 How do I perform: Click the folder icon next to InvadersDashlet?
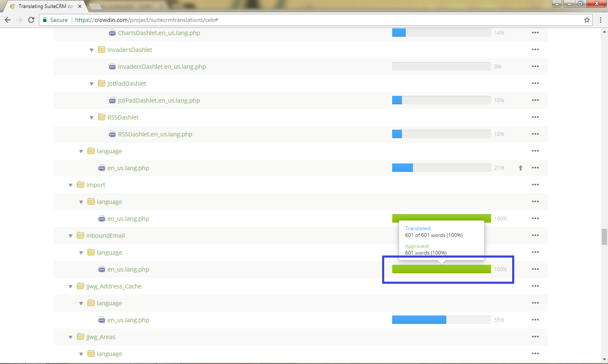click(x=102, y=49)
